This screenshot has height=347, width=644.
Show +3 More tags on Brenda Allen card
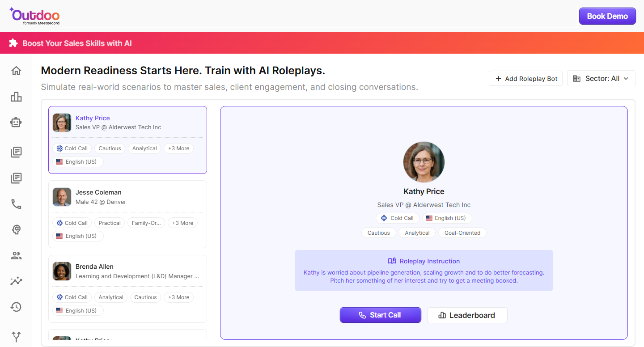tap(178, 297)
